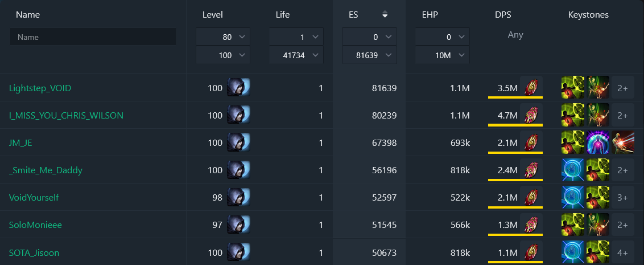Open the SOTA_Jisoon character link
This screenshot has height=265, width=644.
pyautogui.click(x=34, y=252)
